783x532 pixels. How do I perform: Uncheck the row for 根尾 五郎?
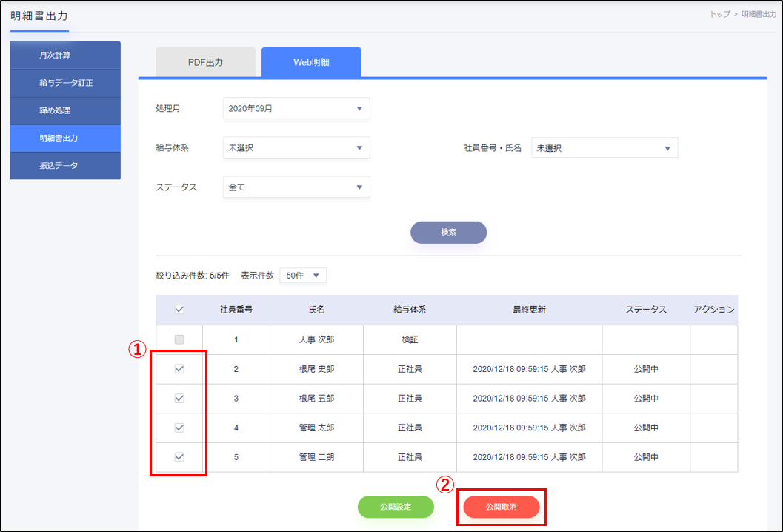(x=179, y=399)
